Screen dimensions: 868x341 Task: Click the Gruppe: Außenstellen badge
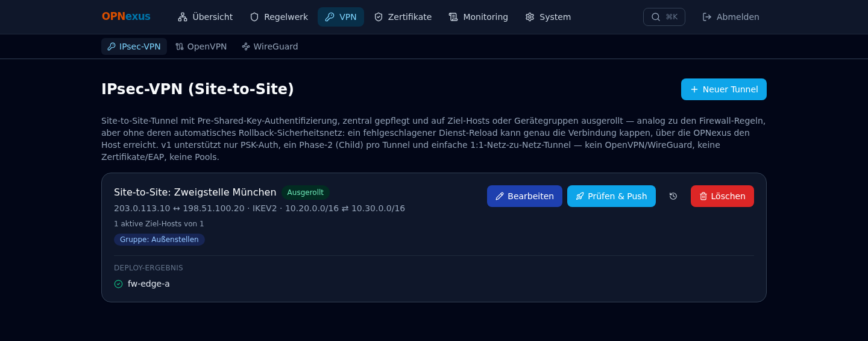[159, 240]
